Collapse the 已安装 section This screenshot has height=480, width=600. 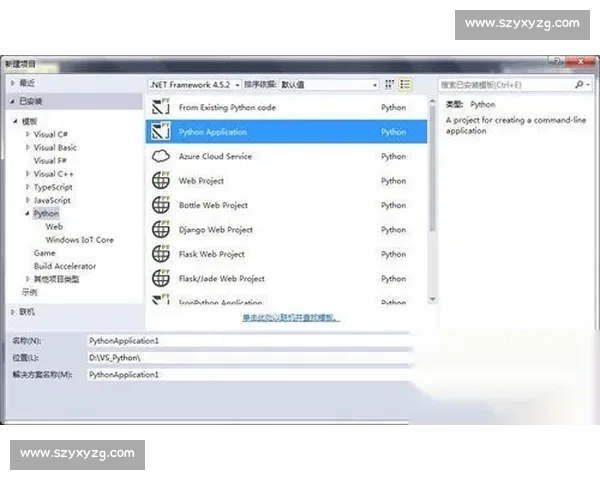(12, 101)
